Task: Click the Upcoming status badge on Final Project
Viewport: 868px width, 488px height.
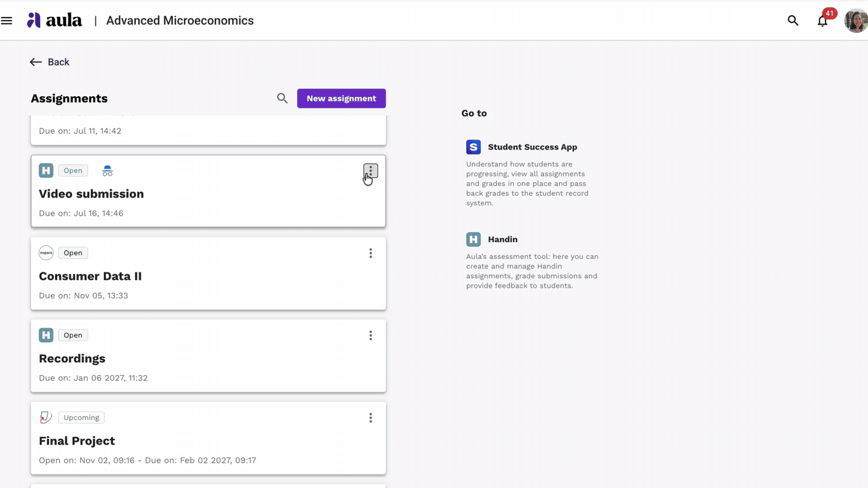Action: point(81,417)
